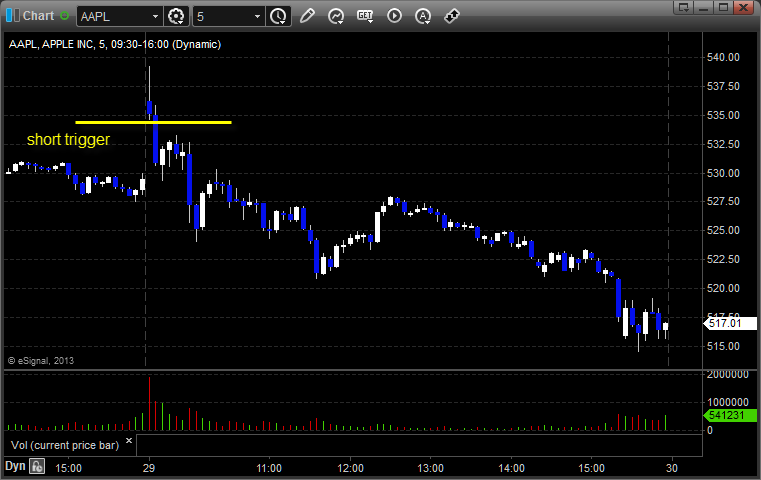Click the Dyn label at bottom left
Viewport: 761px width, 480px height.
(x=15, y=466)
